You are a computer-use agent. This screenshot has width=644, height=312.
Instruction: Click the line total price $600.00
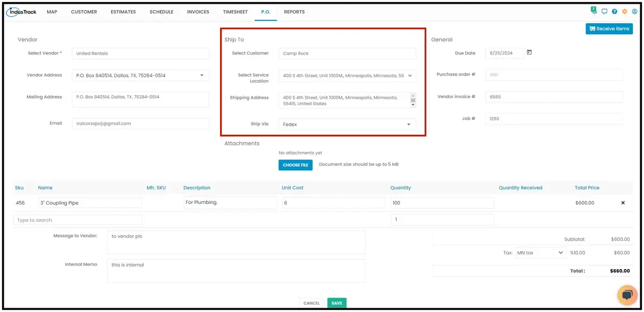click(584, 203)
